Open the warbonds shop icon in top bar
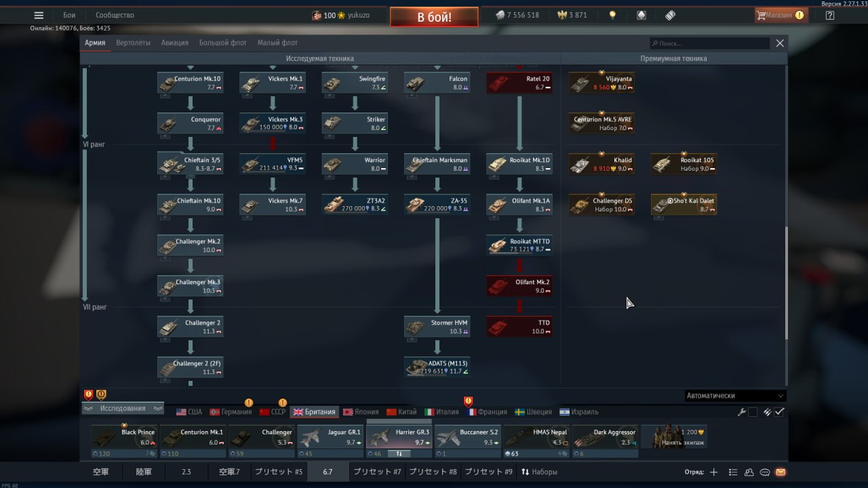 (641, 15)
